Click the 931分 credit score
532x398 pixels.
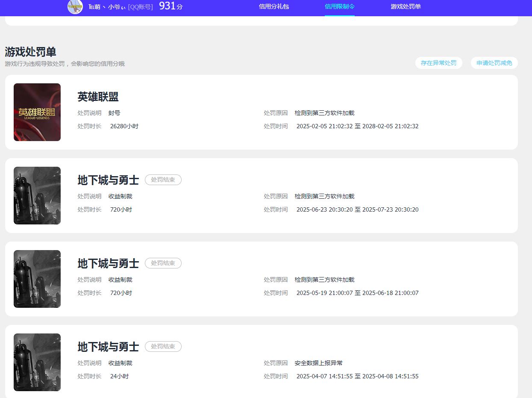coord(170,6)
